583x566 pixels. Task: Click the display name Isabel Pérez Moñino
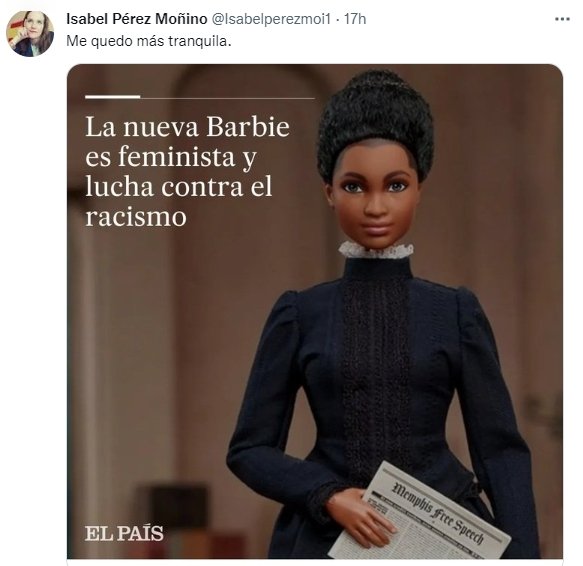(x=137, y=19)
